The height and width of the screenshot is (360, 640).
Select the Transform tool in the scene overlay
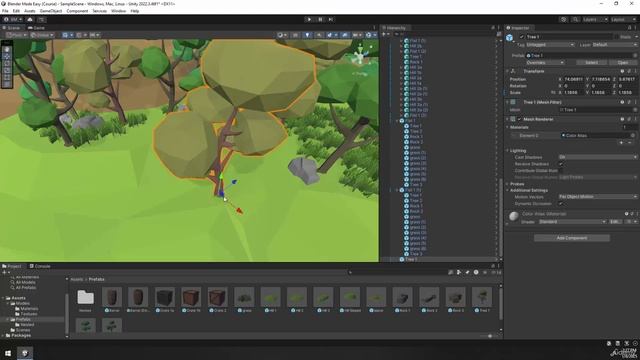tap(7, 84)
